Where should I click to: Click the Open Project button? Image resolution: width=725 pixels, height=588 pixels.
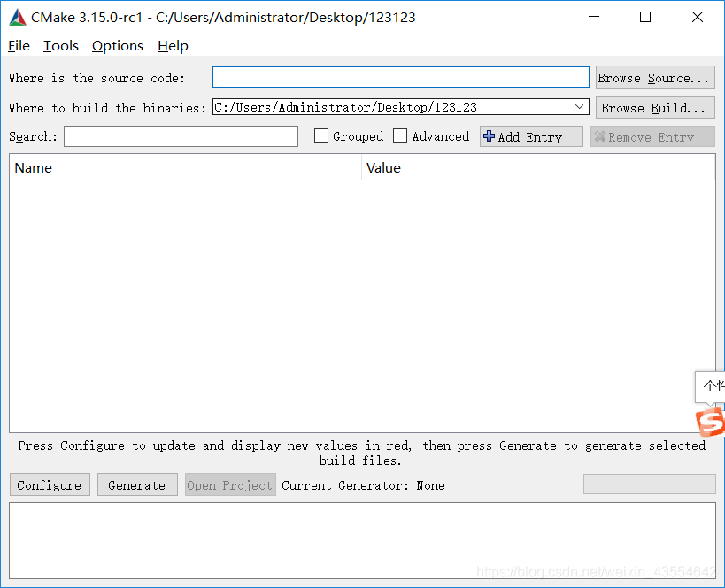pyautogui.click(x=230, y=484)
